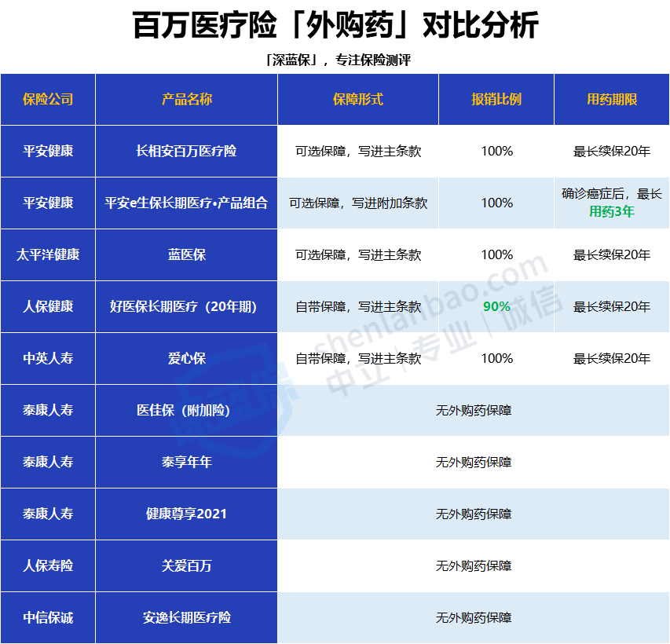The height and width of the screenshot is (644, 670).
Task: Click the green 90% reimbursement value
Action: [x=496, y=306]
